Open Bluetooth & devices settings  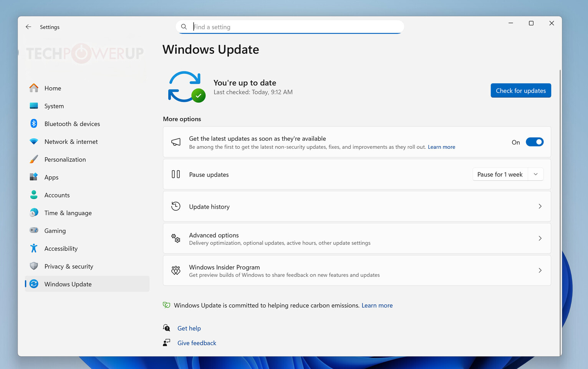(72, 123)
